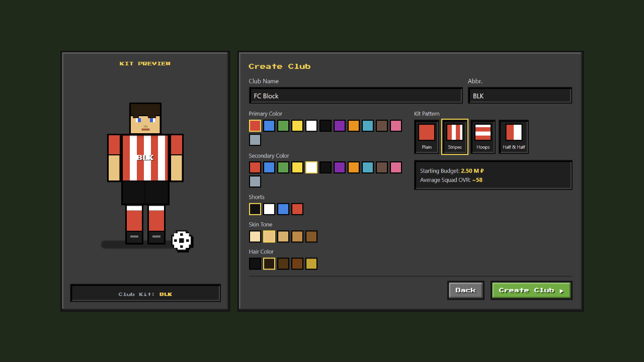Image resolution: width=644 pixels, height=362 pixels.
Task: Click the Create Club button
Action: 531,290
